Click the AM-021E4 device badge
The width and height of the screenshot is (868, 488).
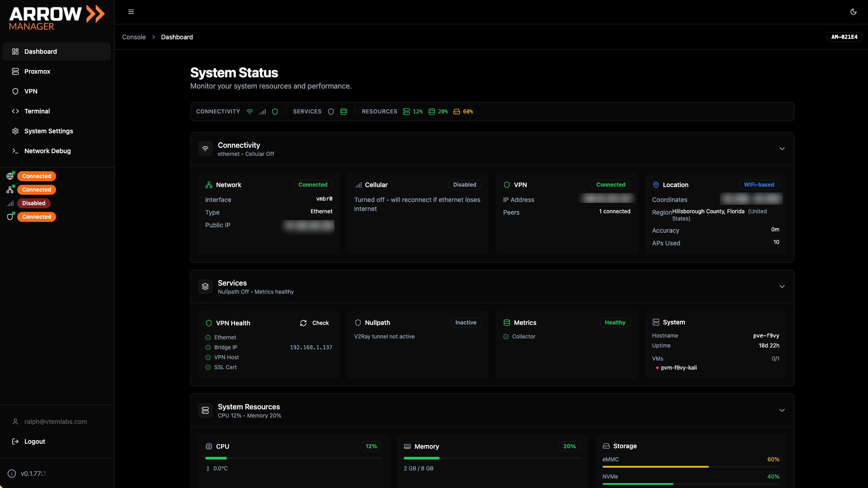(x=844, y=37)
